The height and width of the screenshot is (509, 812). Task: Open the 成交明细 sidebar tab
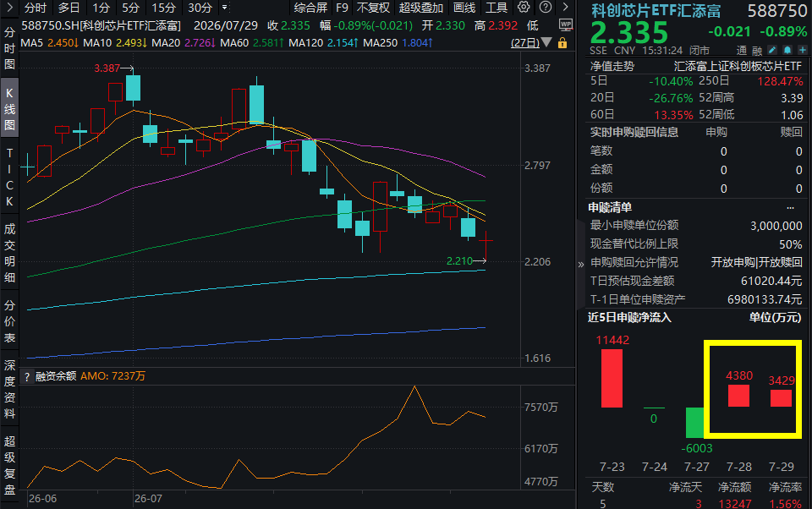(x=9, y=253)
